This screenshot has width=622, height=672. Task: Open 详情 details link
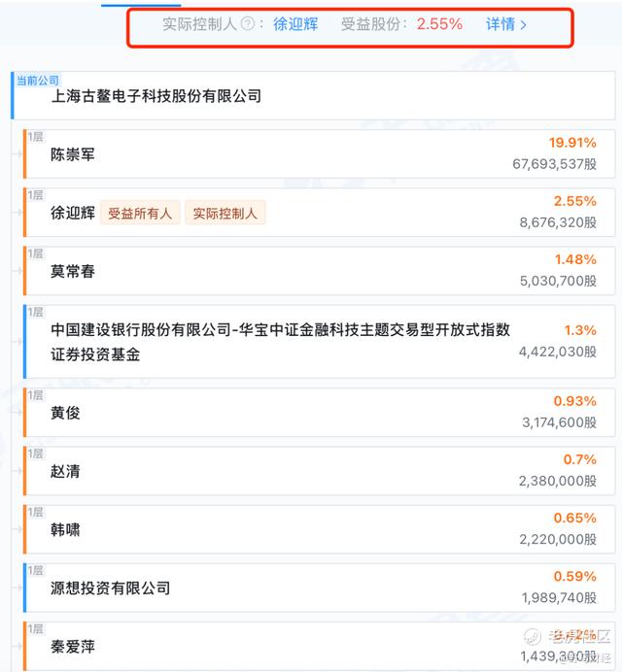click(501, 24)
